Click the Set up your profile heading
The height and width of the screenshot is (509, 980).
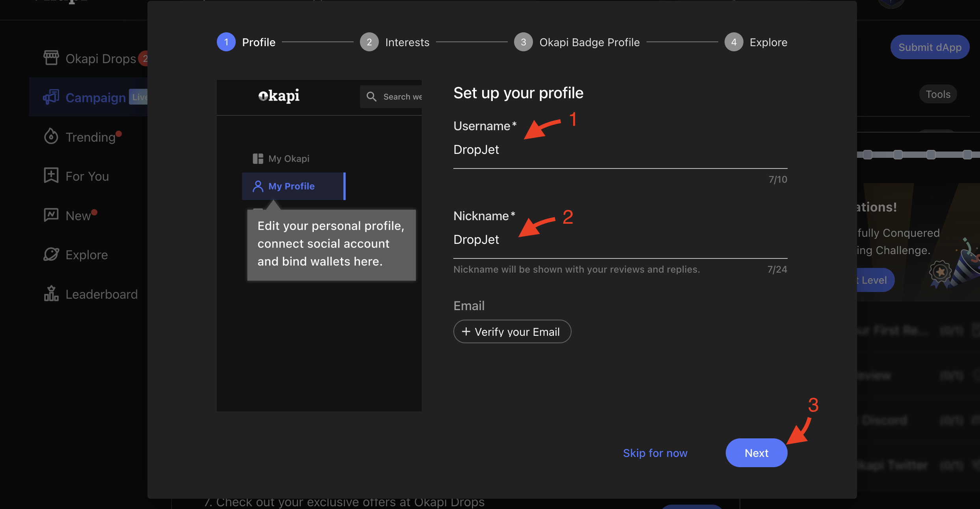518,93
